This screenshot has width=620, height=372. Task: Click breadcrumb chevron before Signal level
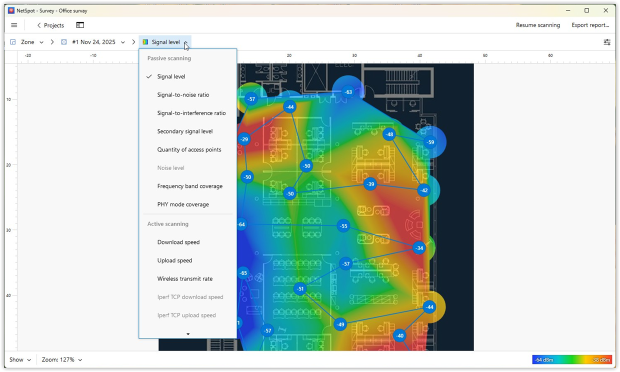pos(134,42)
